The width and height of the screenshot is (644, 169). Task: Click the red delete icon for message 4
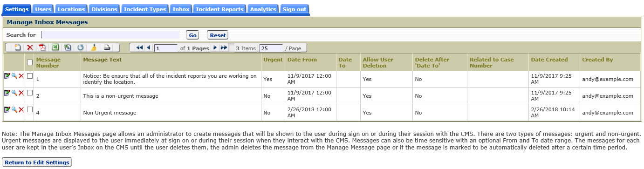tap(21, 109)
